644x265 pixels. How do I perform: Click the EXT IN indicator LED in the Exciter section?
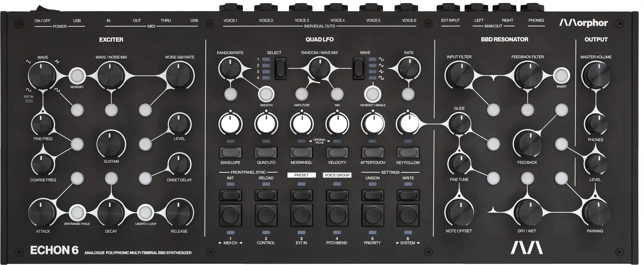click(29, 101)
